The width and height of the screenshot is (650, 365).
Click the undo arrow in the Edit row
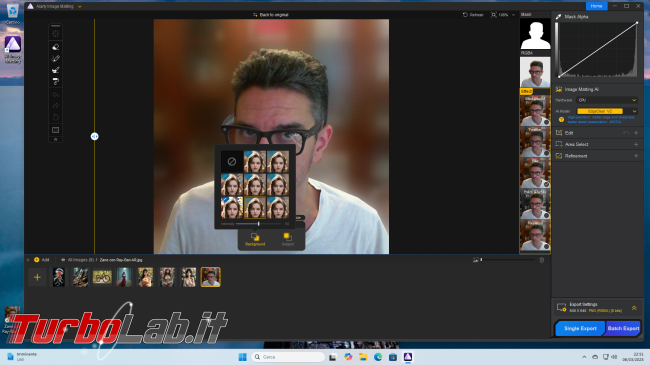626,133
